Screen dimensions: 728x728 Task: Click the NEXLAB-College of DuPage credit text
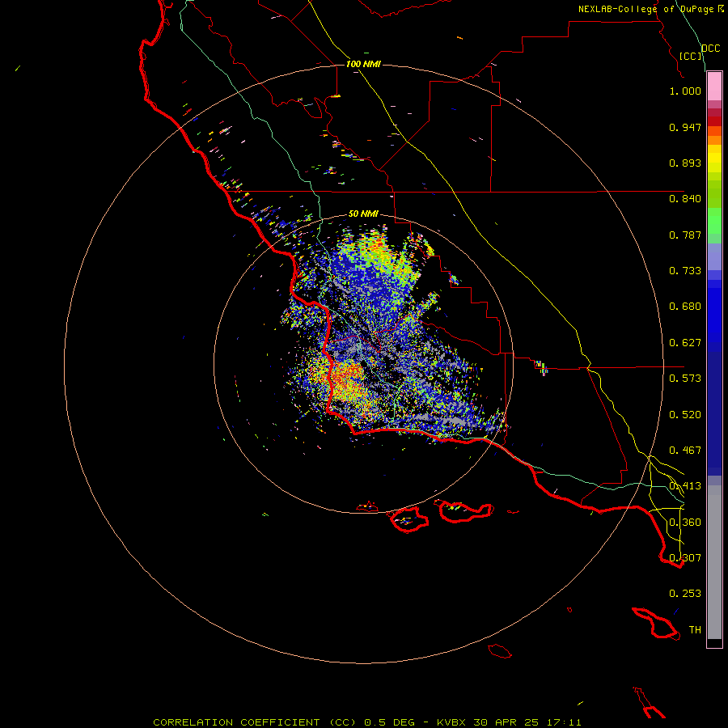[x=645, y=9]
